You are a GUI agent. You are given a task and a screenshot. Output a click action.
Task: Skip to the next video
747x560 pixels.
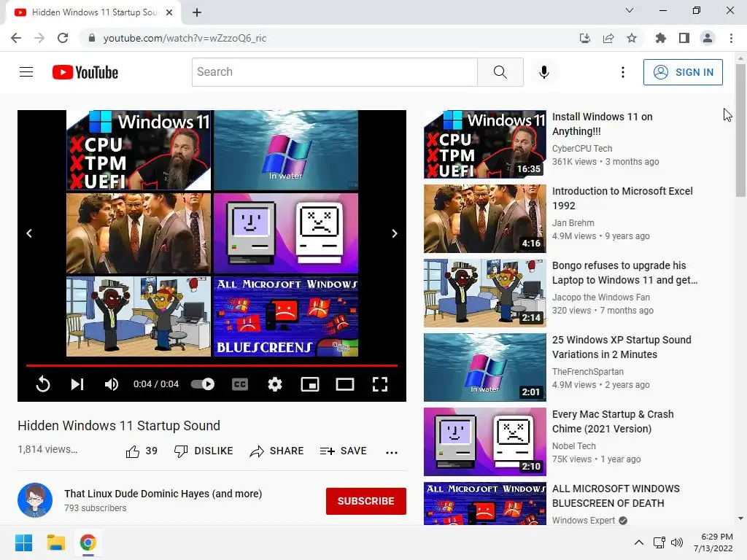(77, 384)
